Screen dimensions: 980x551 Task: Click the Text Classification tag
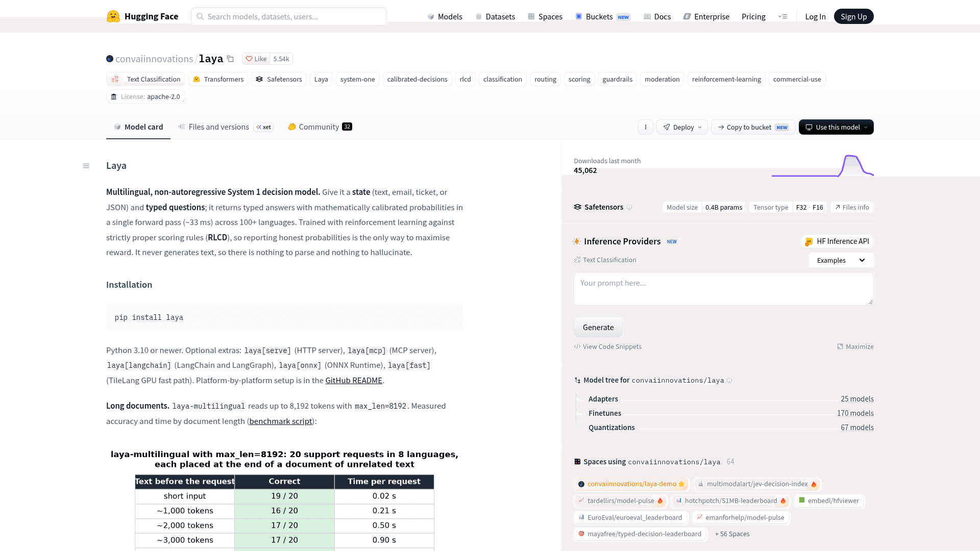[145, 79]
